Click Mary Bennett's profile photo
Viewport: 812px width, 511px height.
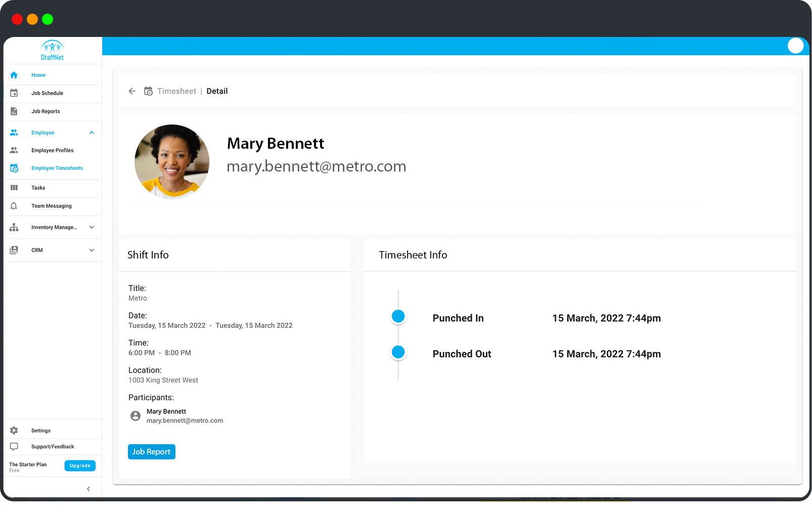(x=172, y=162)
